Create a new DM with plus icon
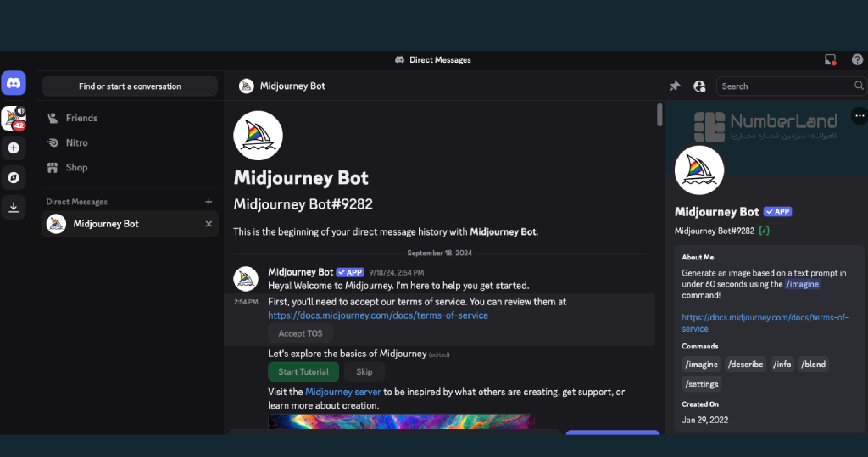Image resolution: width=868 pixels, height=457 pixels. [209, 202]
